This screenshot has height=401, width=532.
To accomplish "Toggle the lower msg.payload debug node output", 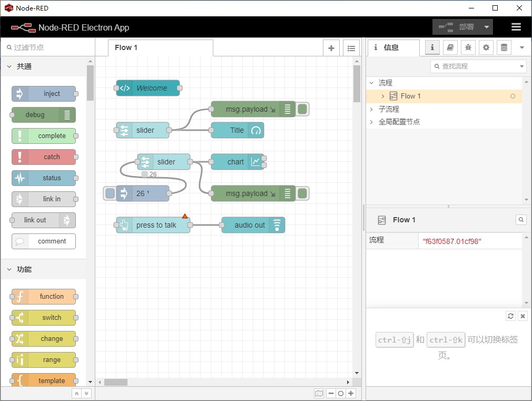I will tap(302, 193).
